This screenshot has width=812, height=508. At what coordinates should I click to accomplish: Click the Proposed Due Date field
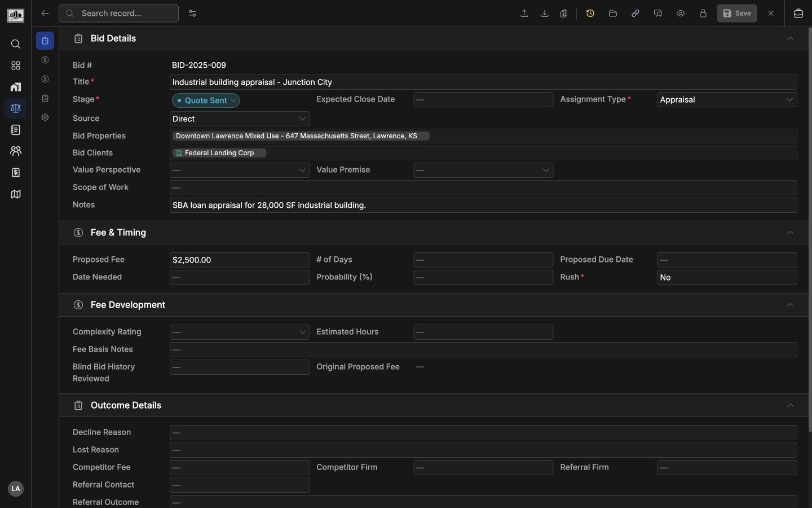[x=727, y=260]
